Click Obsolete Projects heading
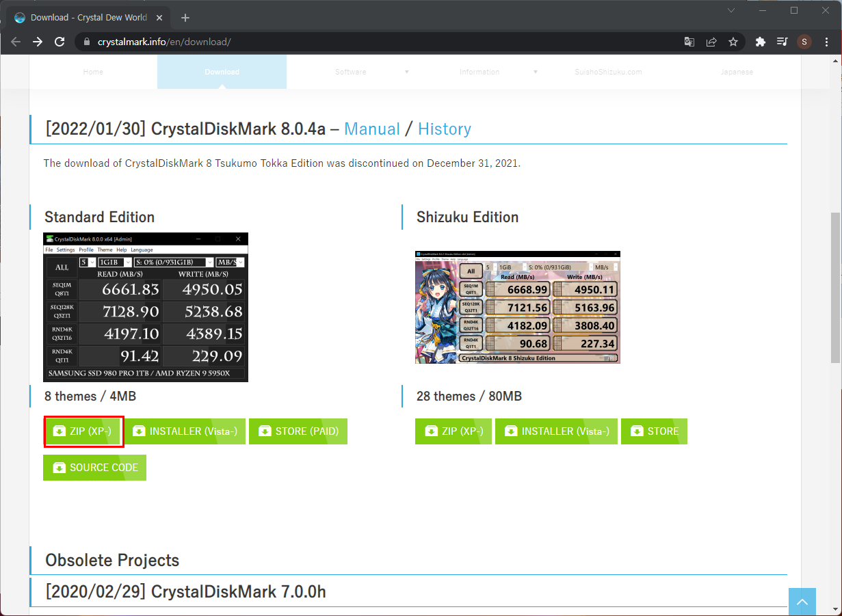The height and width of the screenshot is (616, 842). point(112,560)
